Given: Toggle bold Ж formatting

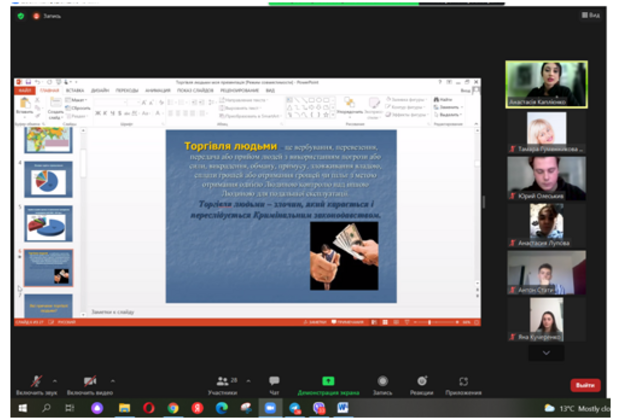Looking at the screenshot, I should pos(98,114).
